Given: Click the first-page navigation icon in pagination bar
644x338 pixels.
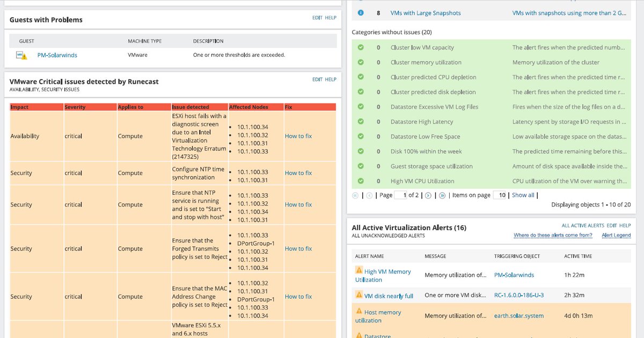Looking at the screenshot, I should pos(355,195).
